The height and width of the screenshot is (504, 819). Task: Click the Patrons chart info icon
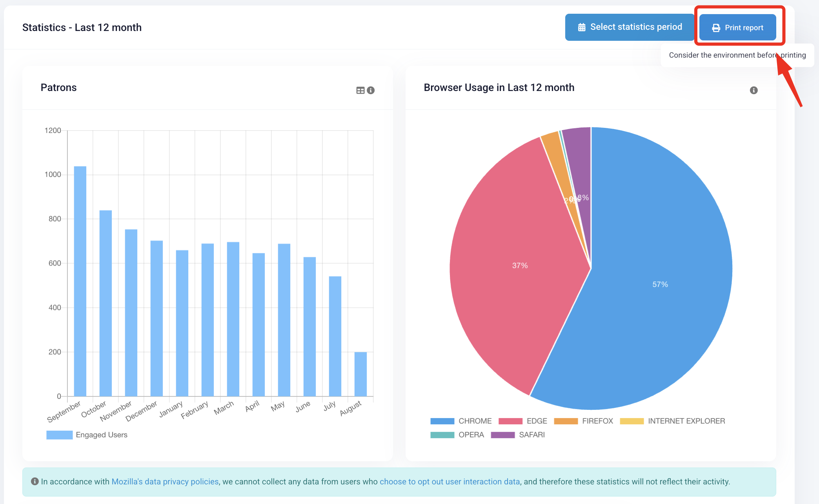371,91
